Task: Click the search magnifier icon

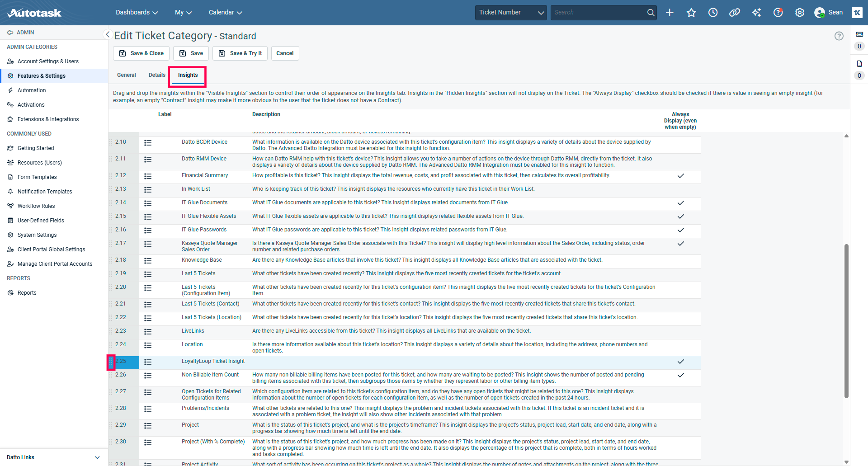Action: tap(651, 13)
